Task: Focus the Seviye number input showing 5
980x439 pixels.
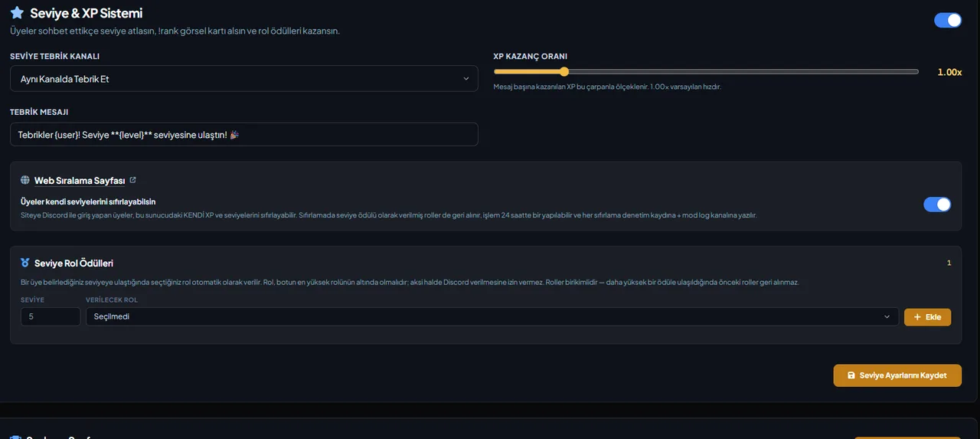Action: click(51, 316)
